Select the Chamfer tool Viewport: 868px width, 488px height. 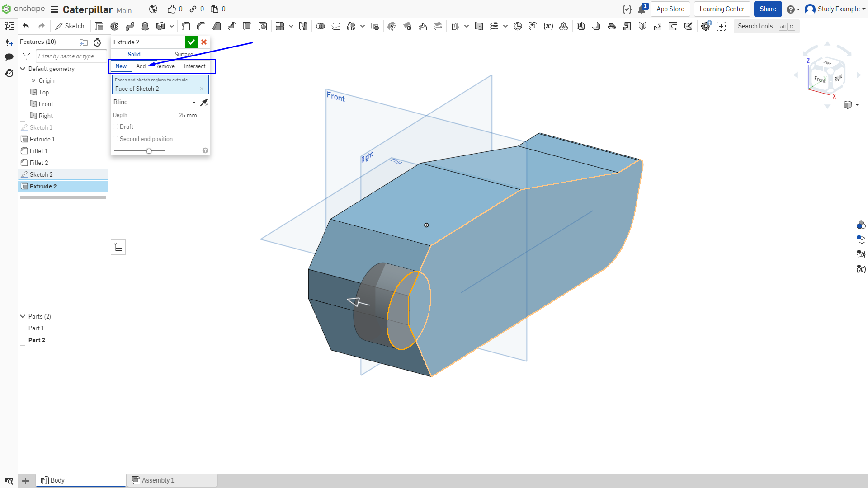[x=201, y=26]
